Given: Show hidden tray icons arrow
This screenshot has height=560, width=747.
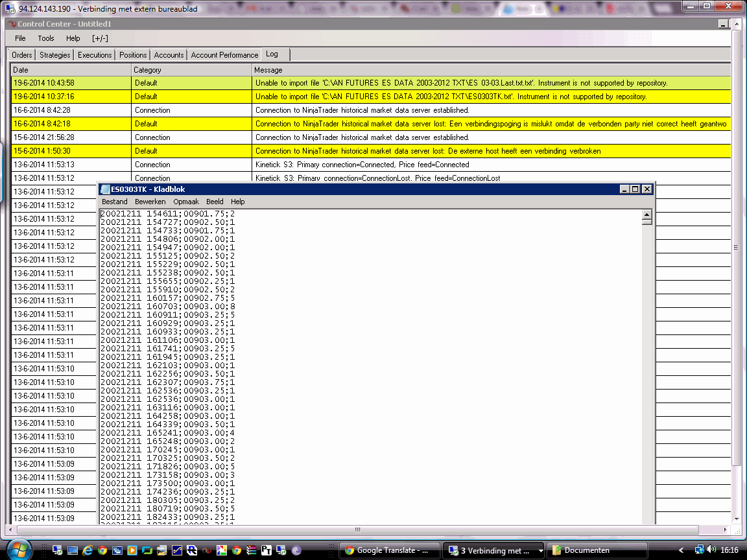Looking at the screenshot, I should coord(682,550).
